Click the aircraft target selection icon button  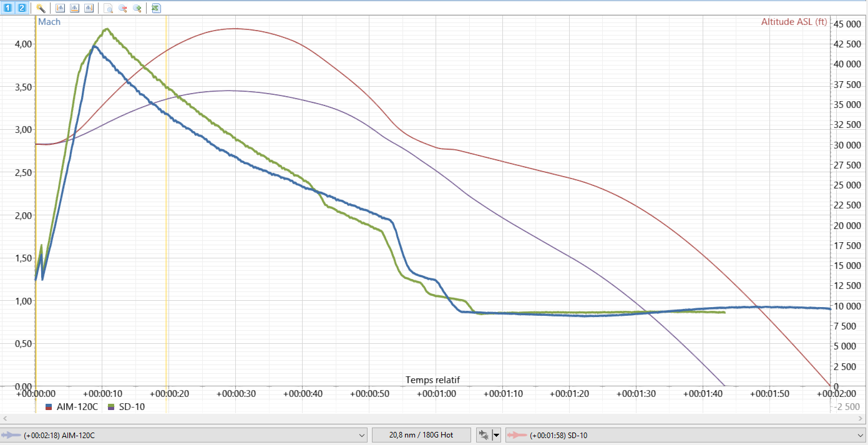[x=483, y=435]
